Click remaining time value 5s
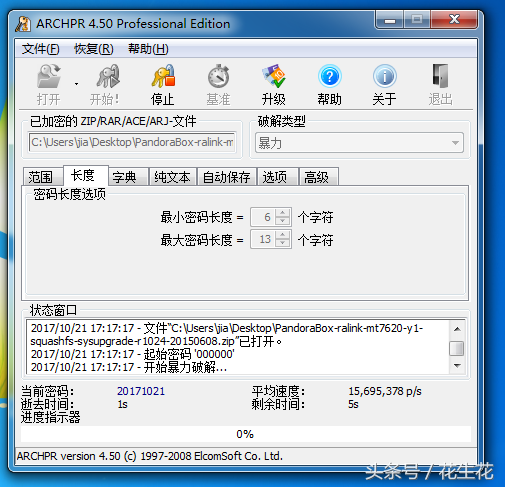 click(353, 404)
